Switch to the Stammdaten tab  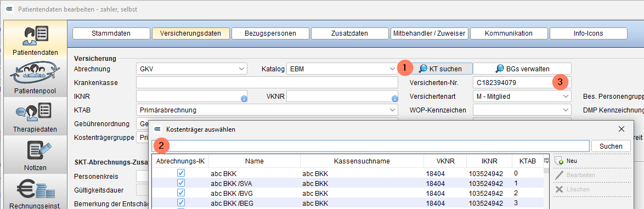111,33
